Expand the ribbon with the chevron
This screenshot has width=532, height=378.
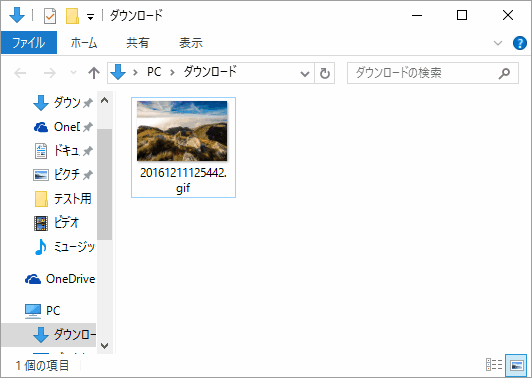point(498,43)
